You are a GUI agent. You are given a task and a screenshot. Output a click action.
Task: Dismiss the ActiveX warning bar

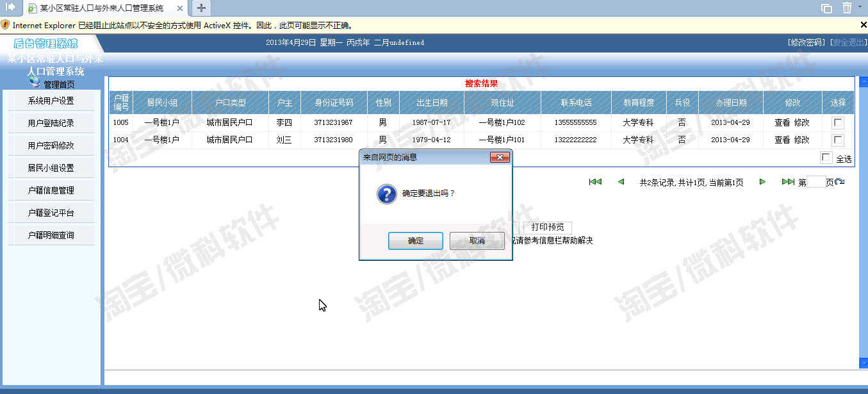[864, 25]
